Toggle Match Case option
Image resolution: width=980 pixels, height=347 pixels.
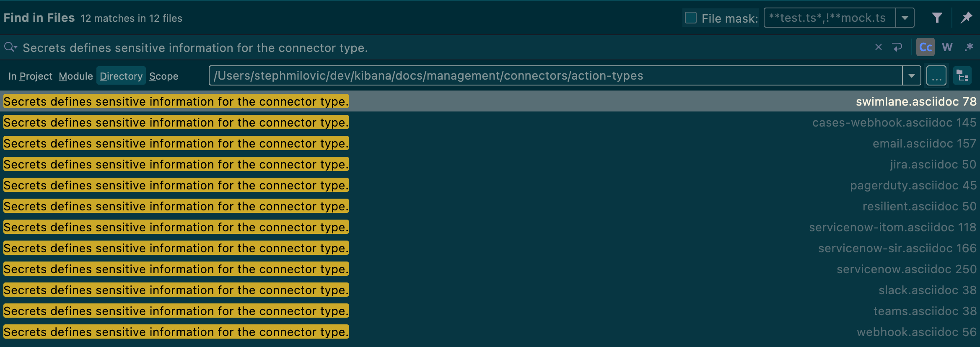pos(926,47)
